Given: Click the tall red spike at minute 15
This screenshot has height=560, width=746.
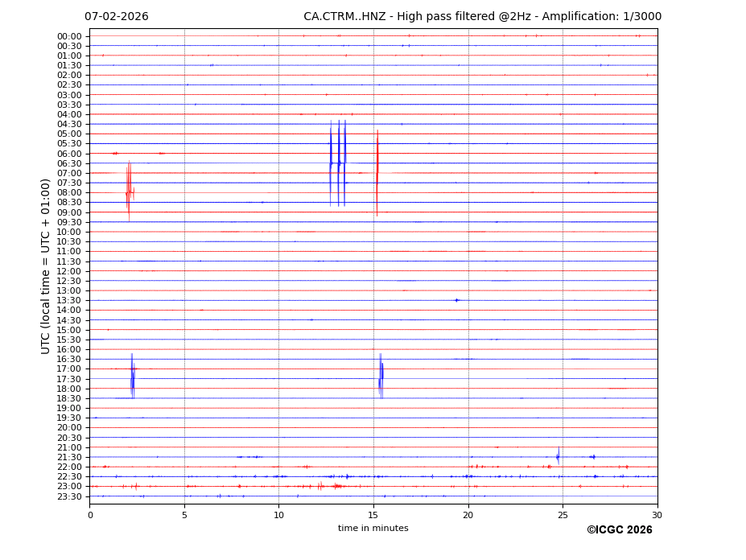Looking at the screenshot, I should (377, 173).
